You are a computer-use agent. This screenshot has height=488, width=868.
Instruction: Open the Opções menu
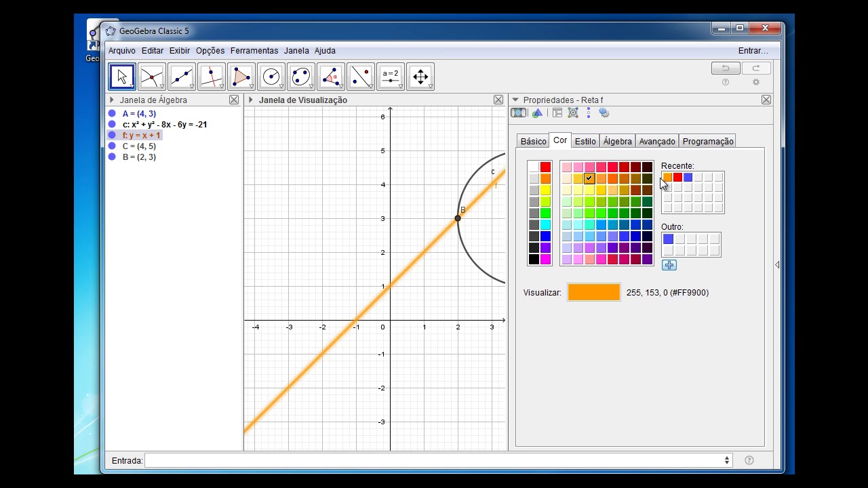click(210, 51)
